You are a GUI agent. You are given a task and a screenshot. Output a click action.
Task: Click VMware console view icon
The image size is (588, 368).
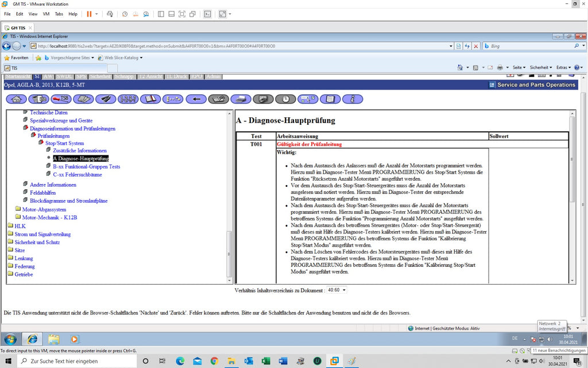point(207,14)
